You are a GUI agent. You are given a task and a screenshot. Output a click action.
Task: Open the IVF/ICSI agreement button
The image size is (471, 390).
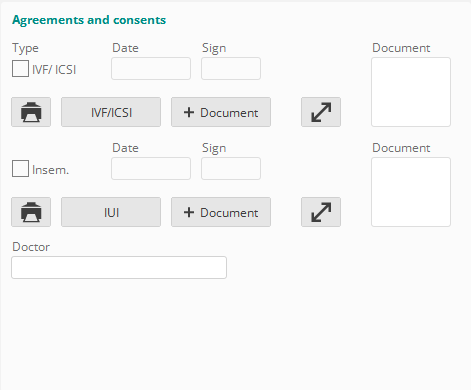pyautogui.click(x=111, y=112)
